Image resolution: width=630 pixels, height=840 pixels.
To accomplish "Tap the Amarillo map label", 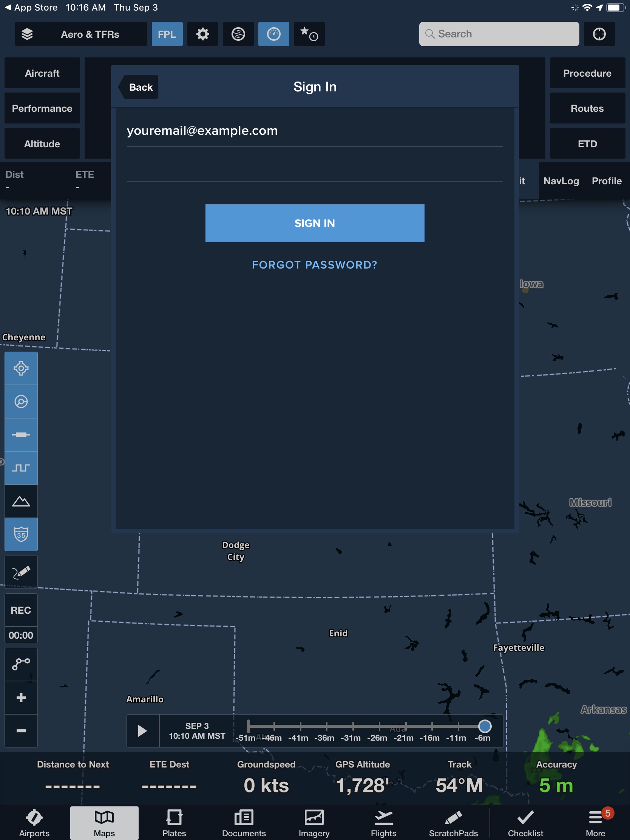I will coord(145,699).
